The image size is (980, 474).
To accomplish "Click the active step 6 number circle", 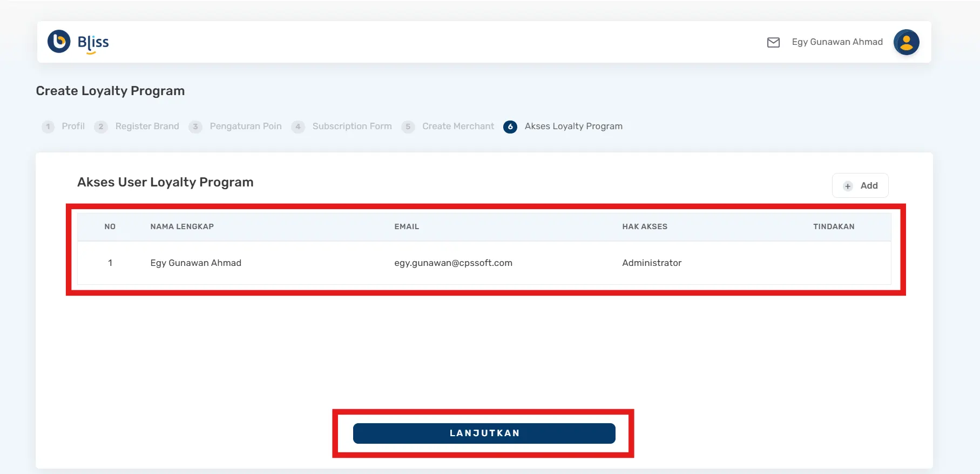I will (510, 126).
